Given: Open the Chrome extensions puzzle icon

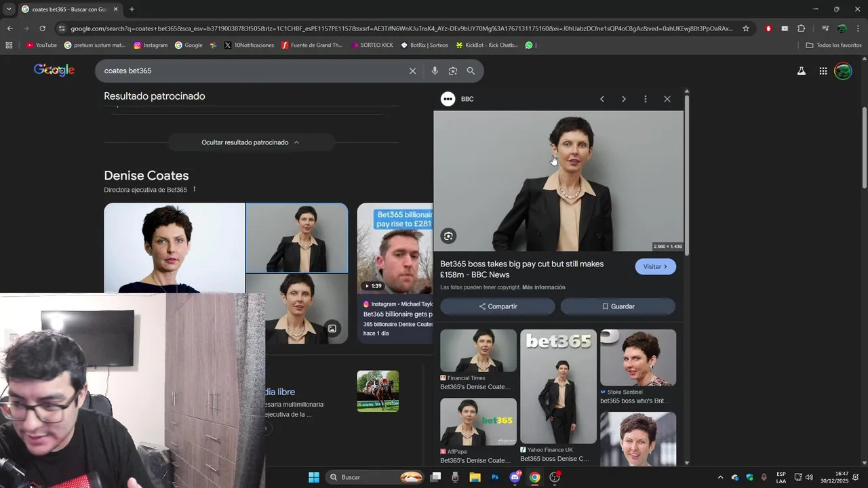Looking at the screenshot, I should 801,28.
